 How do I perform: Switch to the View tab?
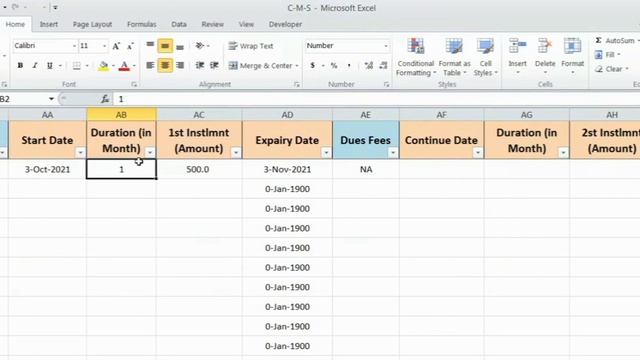click(246, 24)
